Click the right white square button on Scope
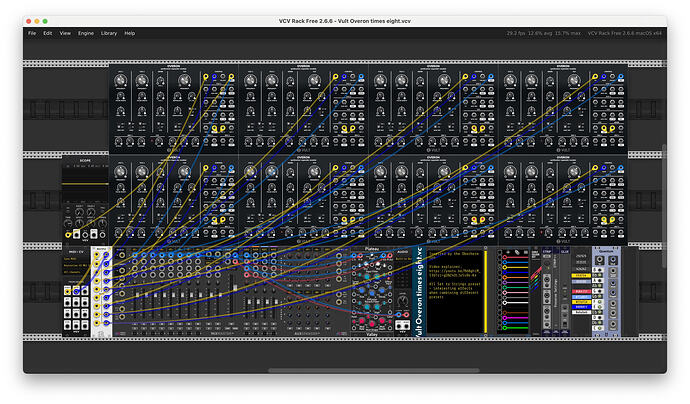 pos(94,234)
